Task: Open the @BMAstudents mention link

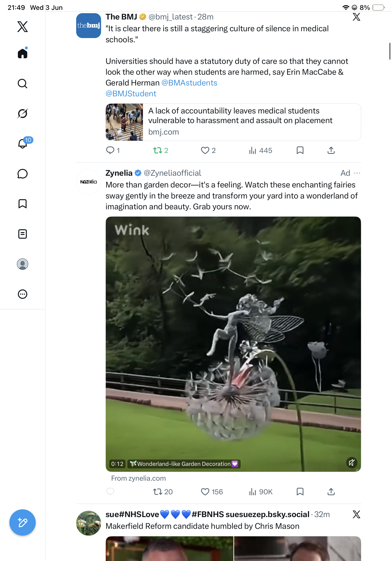Action: tap(189, 83)
